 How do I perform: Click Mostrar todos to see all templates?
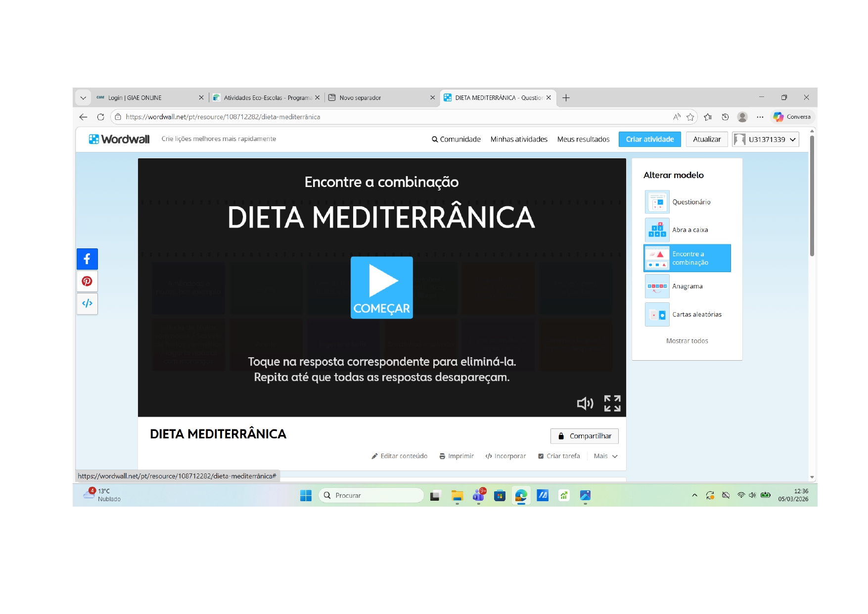pyautogui.click(x=687, y=341)
